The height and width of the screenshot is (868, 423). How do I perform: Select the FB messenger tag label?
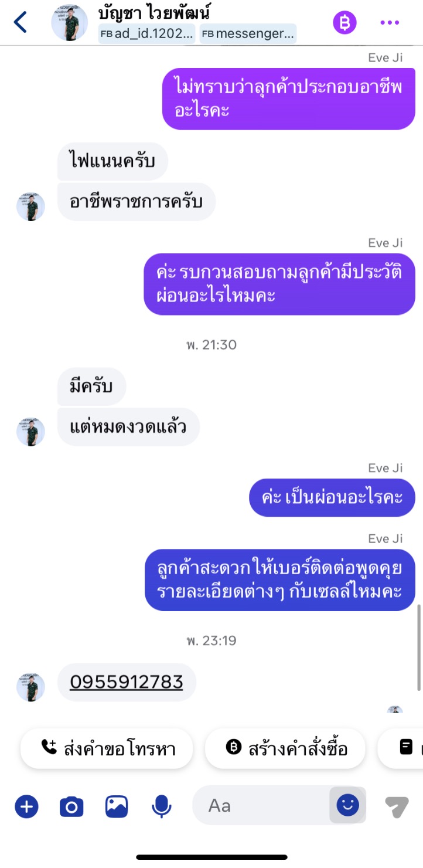click(248, 33)
